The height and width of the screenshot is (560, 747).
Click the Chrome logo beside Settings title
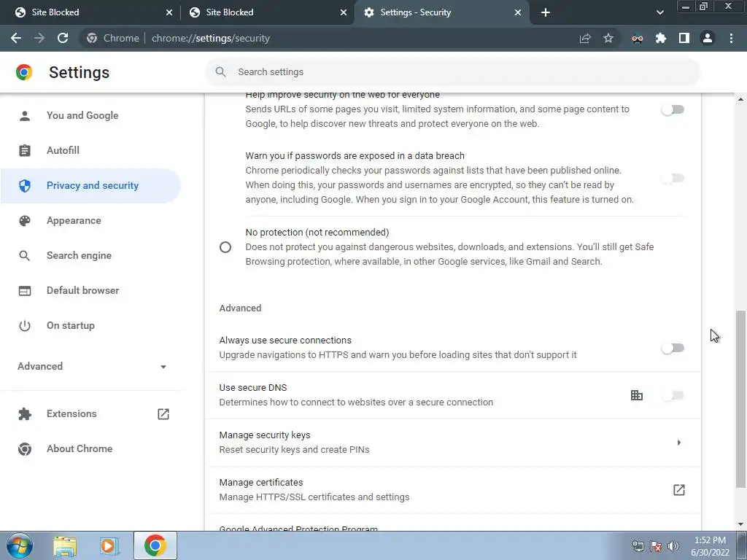(x=24, y=72)
